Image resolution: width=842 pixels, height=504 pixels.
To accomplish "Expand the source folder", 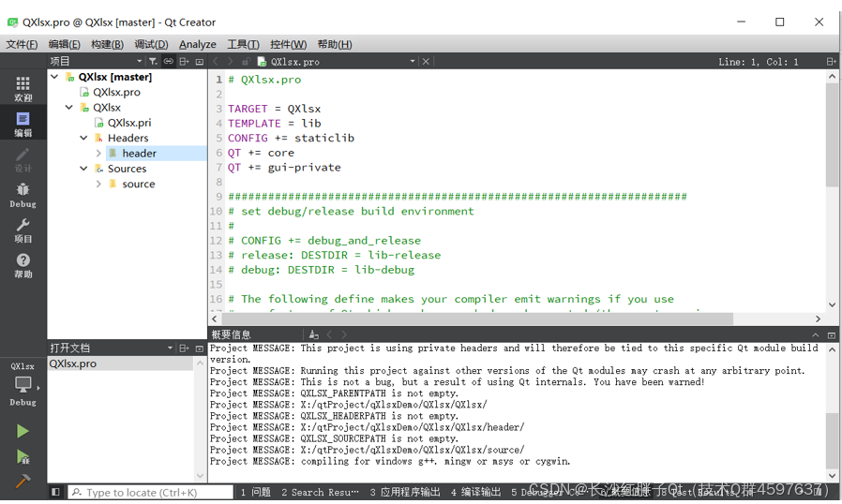I will click(98, 184).
